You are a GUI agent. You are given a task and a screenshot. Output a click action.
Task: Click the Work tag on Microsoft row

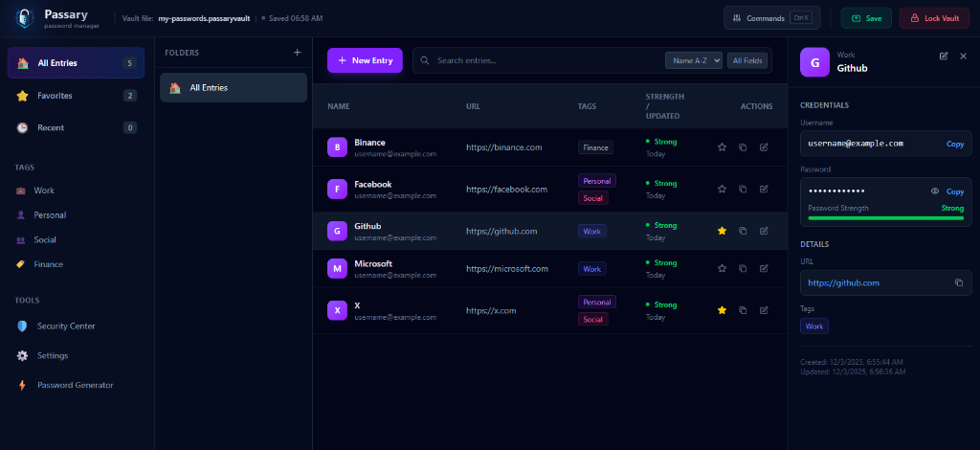pos(591,269)
